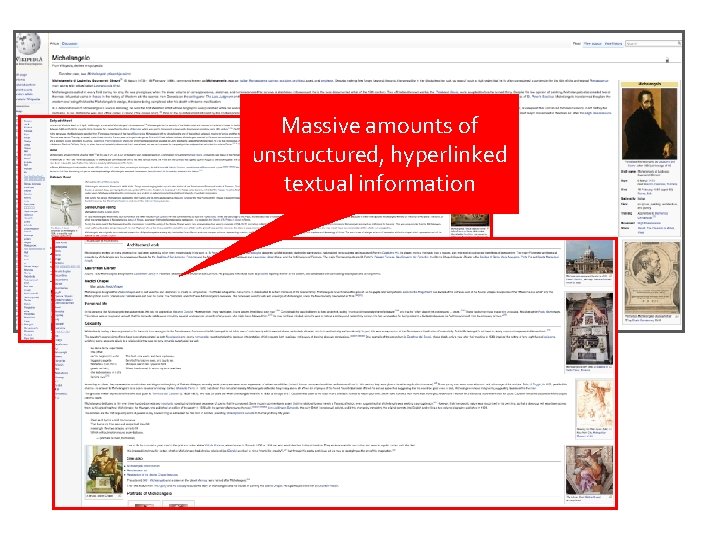Screen dimensions: 720x540
Task: Open the Ignudo fresco thumbnail
Action: pyautogui.click(x=105, y=469)
